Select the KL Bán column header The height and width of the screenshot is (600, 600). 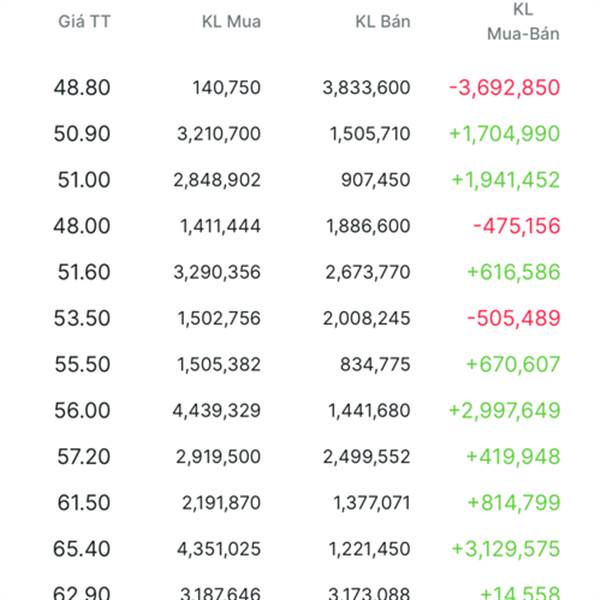coord(382,21)
